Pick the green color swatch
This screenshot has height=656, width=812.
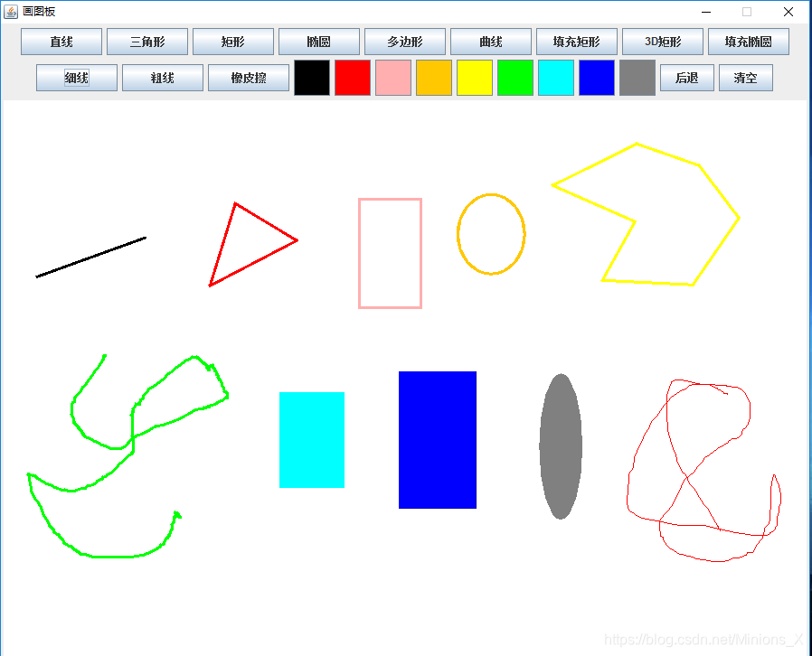pyautogui.click(x=515, y=78)
